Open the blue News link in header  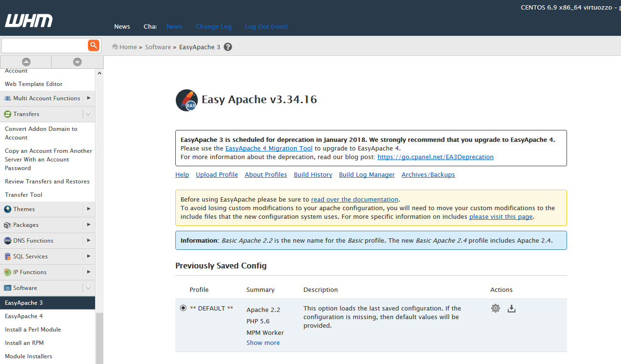[174, 27]
